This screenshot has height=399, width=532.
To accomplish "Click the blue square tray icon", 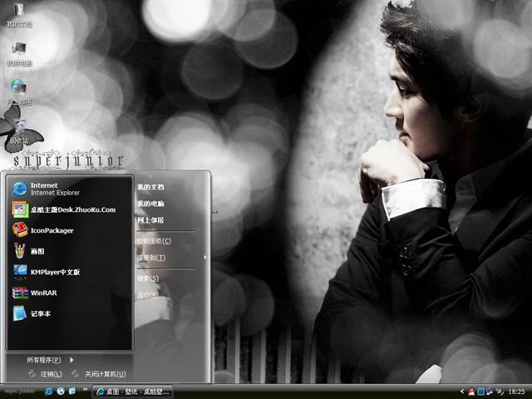I will (x=480, y=392).
